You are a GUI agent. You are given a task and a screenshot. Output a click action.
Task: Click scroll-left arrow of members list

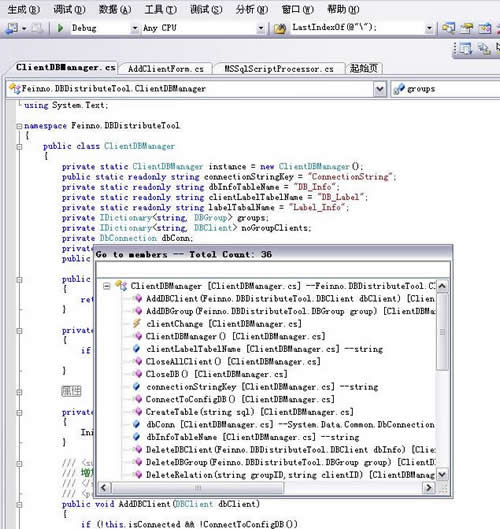tap(104, 488)
